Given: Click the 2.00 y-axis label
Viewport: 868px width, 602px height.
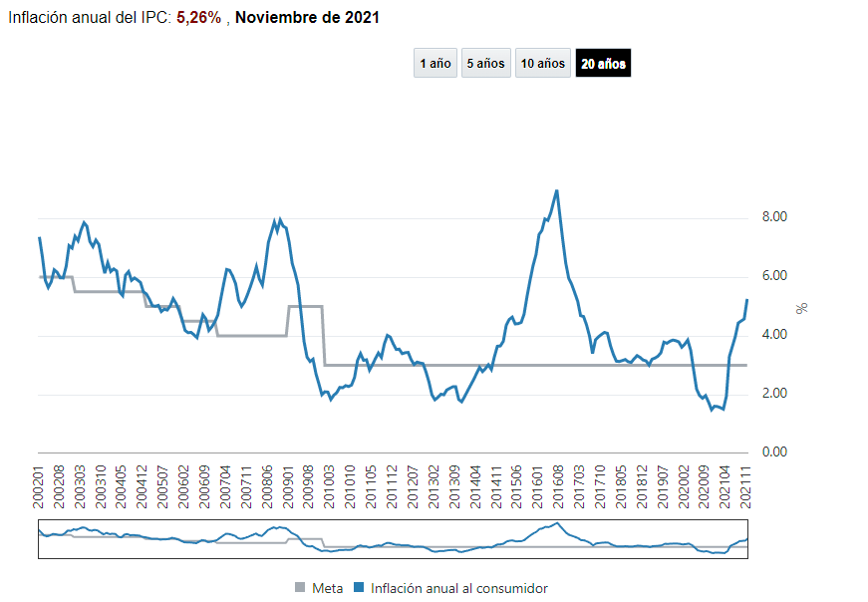Looking at the screenshot, I should (774, 393).
